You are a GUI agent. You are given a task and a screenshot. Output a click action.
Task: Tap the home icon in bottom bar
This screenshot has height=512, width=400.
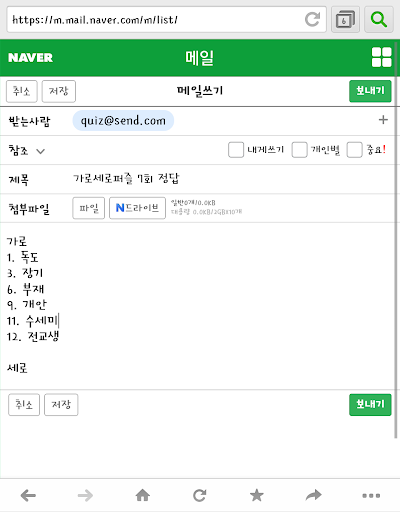pyautogui.click(x=143, y=495)
